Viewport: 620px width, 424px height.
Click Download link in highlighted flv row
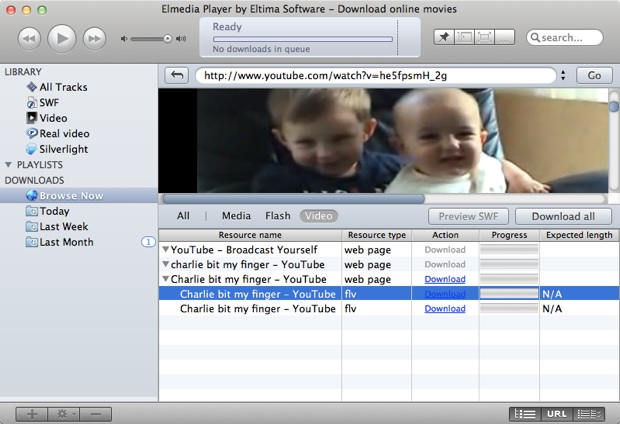click(x=445, y=294)
